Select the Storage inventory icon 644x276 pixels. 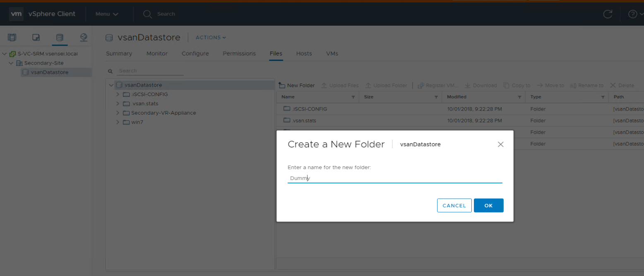coord(60,38)
